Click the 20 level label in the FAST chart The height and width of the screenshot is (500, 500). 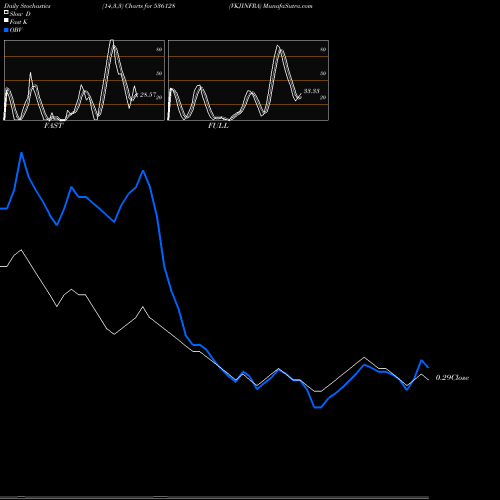(159, 97)
